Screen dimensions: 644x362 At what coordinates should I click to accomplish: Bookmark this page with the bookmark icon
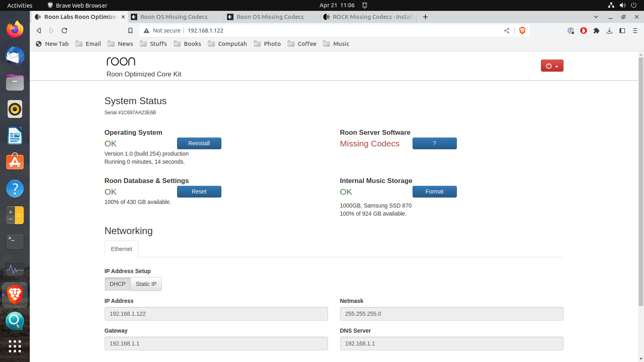tap(130, 31)
